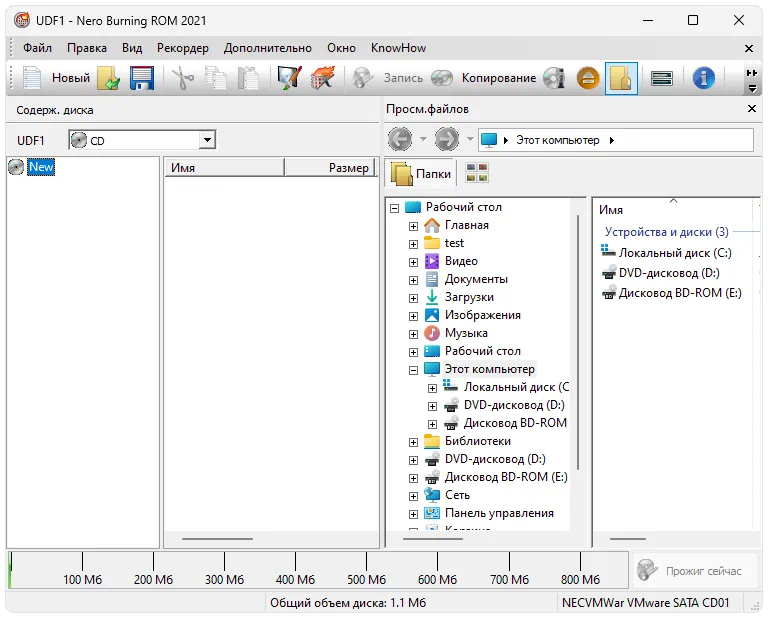
Task: Open the Дополнительно menu
Action: (267, 48)
